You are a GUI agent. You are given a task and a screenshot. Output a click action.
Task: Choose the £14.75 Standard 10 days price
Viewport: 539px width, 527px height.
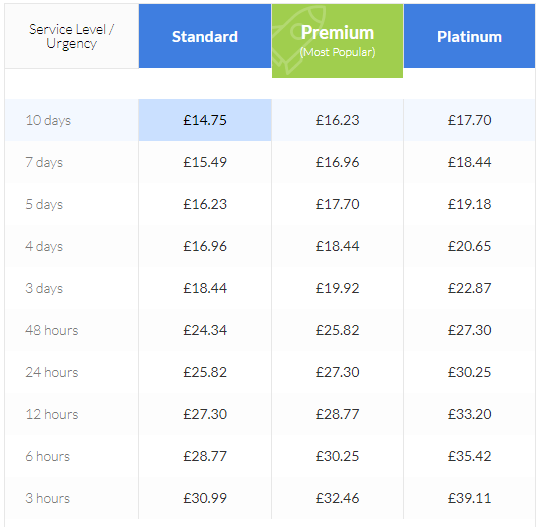[x=205, y=120]
